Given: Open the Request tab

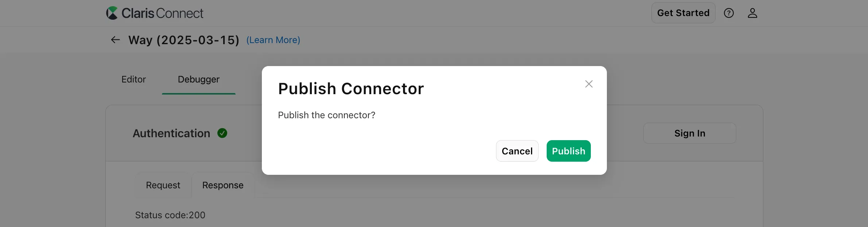Looking at the screenshot, I should point(163,185).
